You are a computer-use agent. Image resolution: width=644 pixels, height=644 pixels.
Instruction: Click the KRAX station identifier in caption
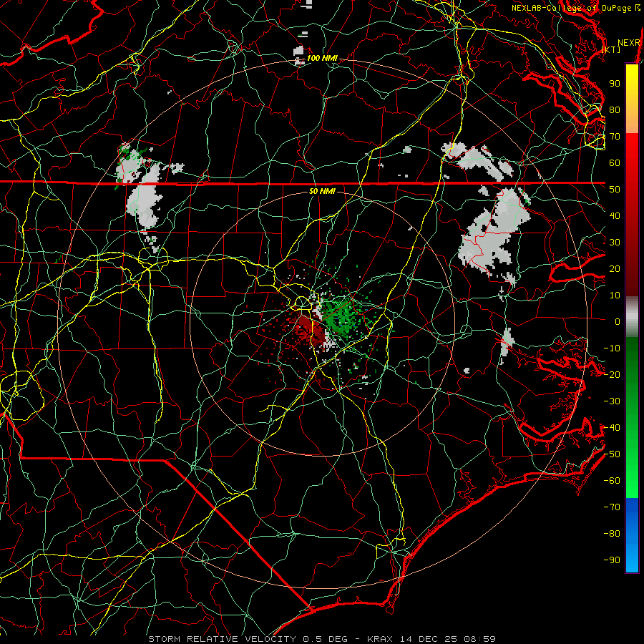click(379, 639)
